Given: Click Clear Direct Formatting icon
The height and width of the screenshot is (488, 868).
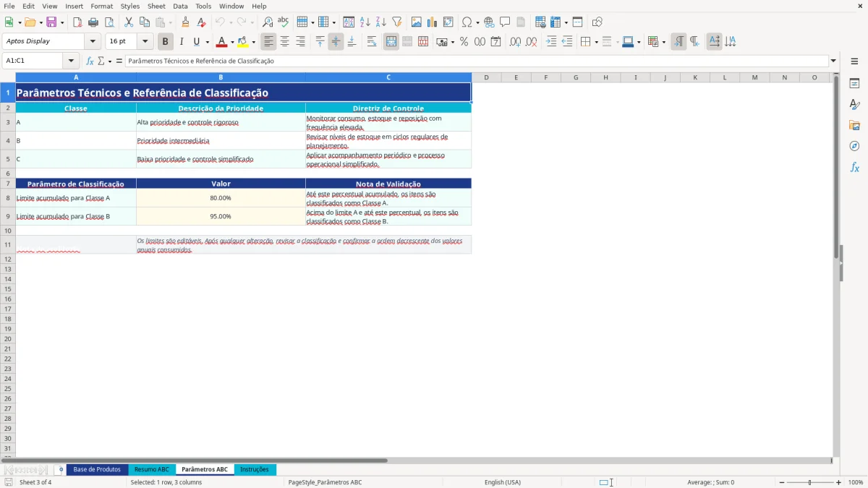Looking at the screenshot, I should [201, 22].
